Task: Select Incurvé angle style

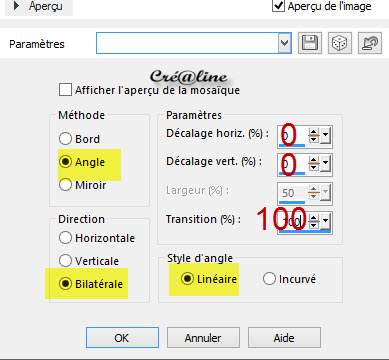Action: click(x=269, y=279)
